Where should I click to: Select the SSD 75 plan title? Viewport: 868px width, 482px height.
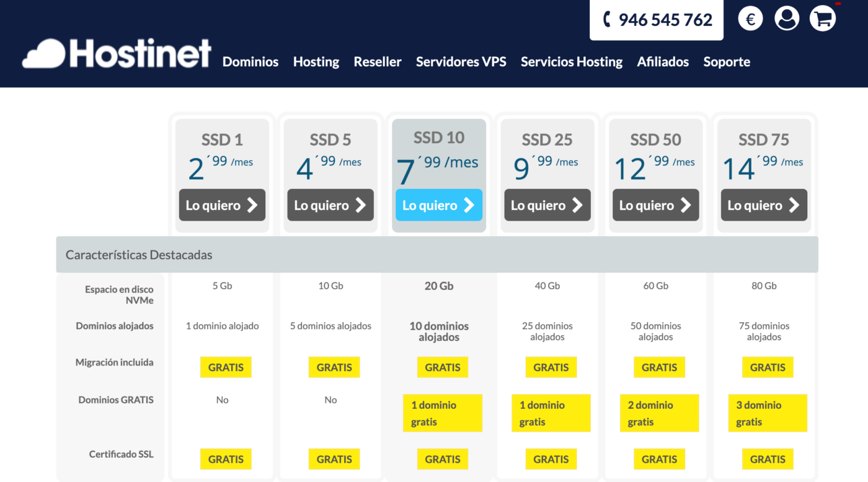(764, 140)
